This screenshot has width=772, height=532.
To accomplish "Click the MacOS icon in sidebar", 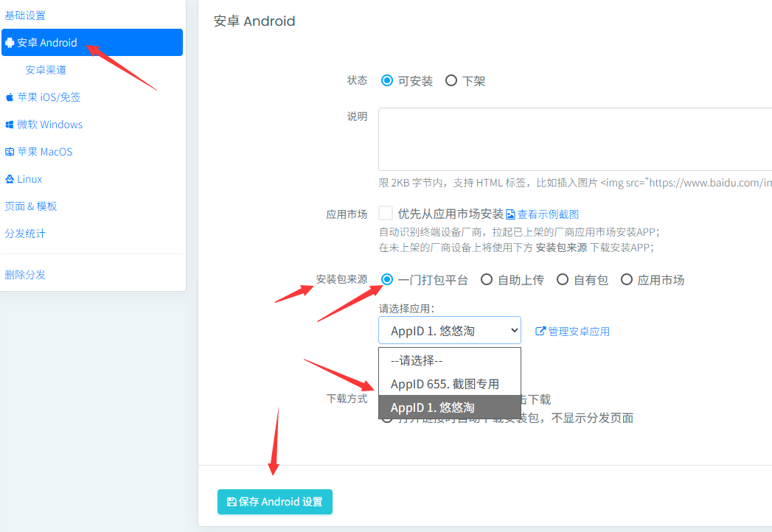I will (x=10, y=152).
